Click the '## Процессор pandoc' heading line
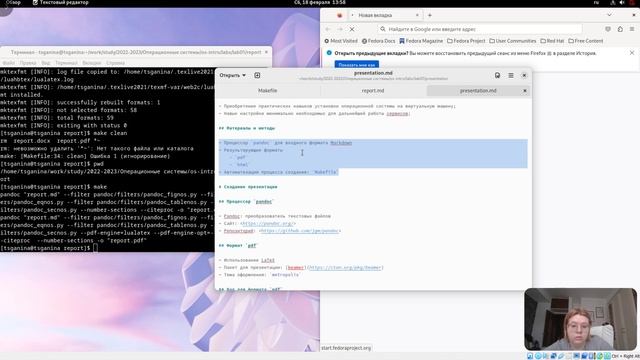The width and height of the screenshot is (640, 360). (x=246, y=202)
